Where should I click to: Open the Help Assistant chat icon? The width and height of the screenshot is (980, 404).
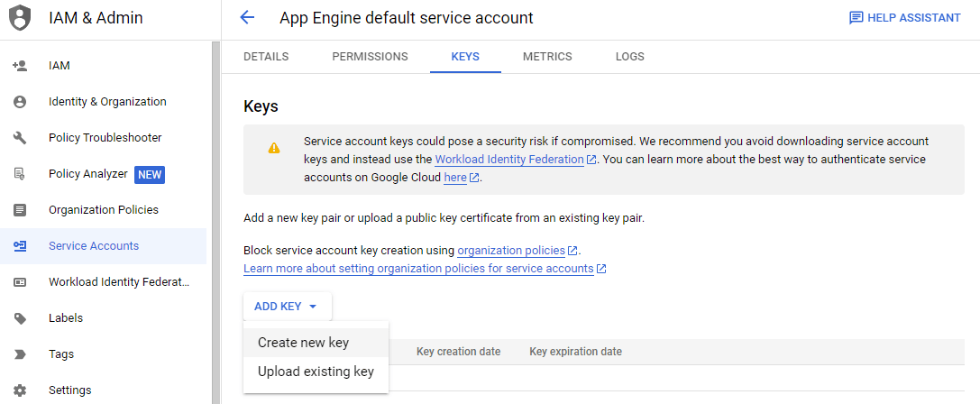[x=856, y=18]
